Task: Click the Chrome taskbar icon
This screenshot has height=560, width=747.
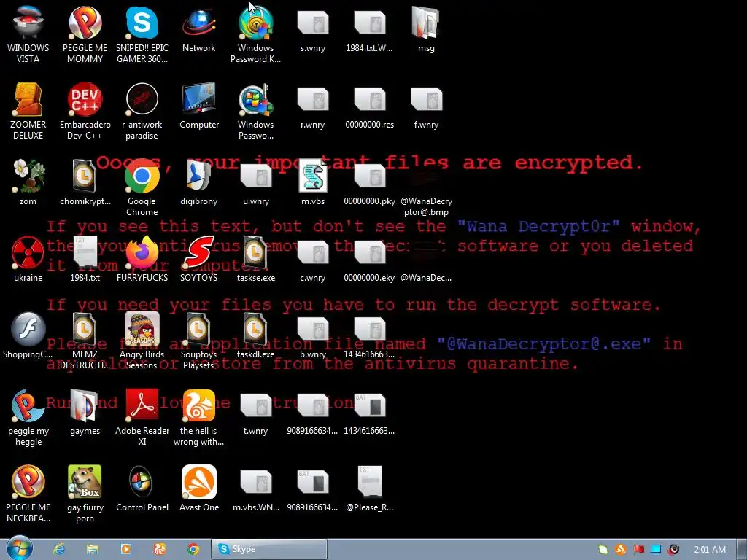Action: pos(193,549)
